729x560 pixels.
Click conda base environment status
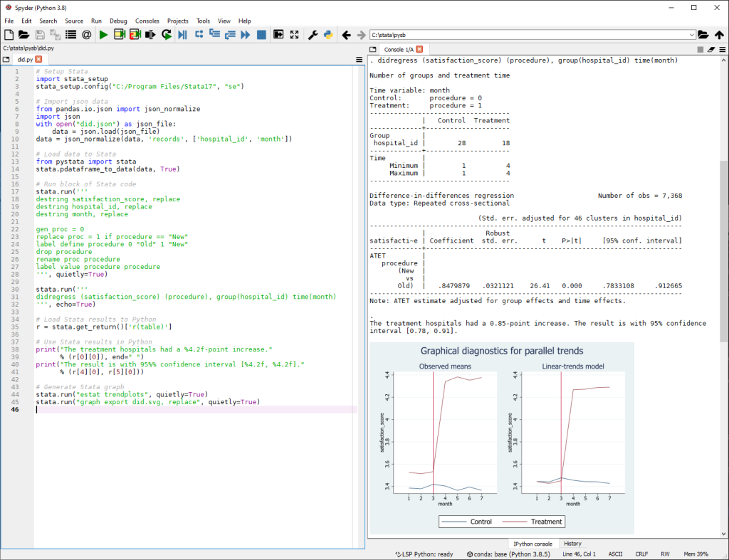point(508,554)
